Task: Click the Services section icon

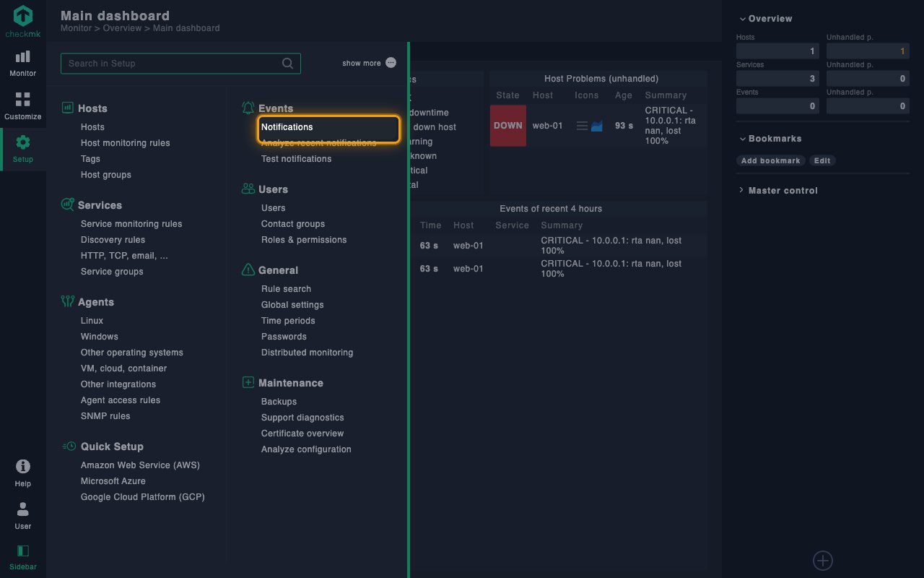Action: pos(67,204)
